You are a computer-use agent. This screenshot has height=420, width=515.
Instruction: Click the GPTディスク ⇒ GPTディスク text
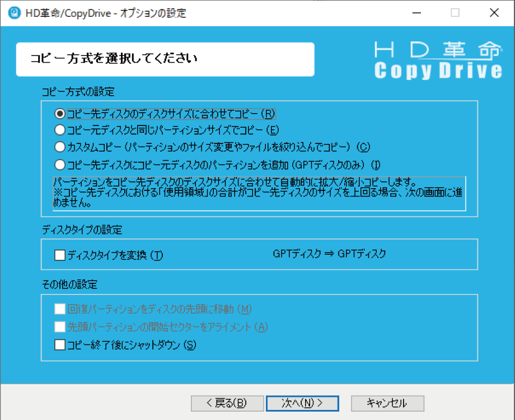click(329, 254)
